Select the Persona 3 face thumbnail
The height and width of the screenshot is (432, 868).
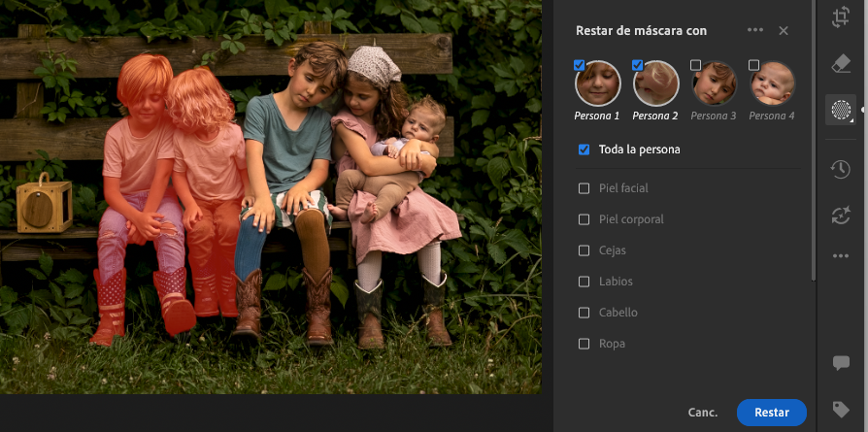(714, 84)
